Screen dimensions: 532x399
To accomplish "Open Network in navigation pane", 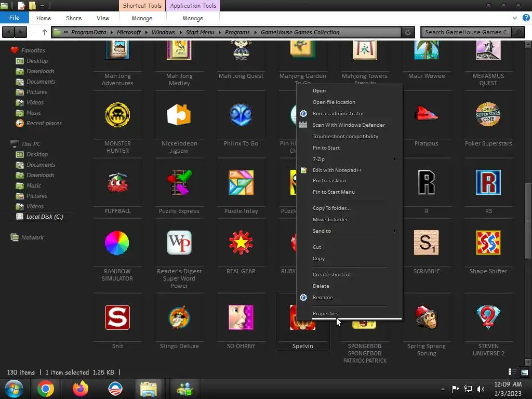I will click(x=32, y=237).
